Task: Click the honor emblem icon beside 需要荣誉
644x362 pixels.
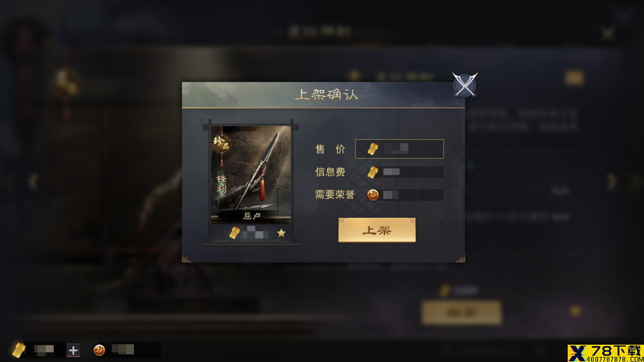Action: tap(373, 195)
